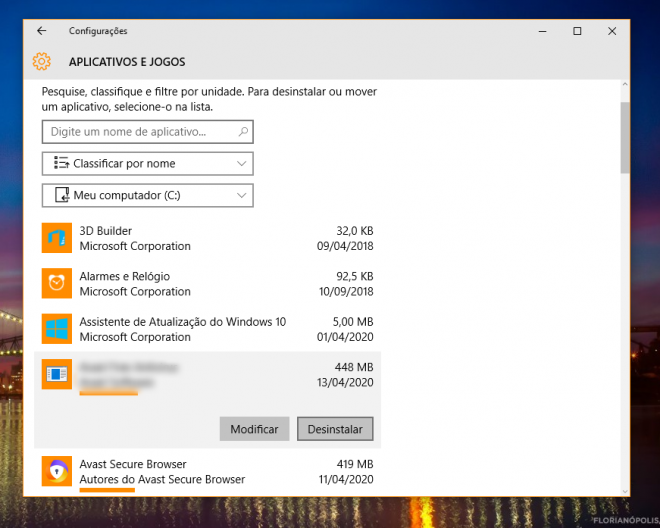Click the selected 448 MB app icon
Viewport: 660px width, 528px height.
pos(57,374)
